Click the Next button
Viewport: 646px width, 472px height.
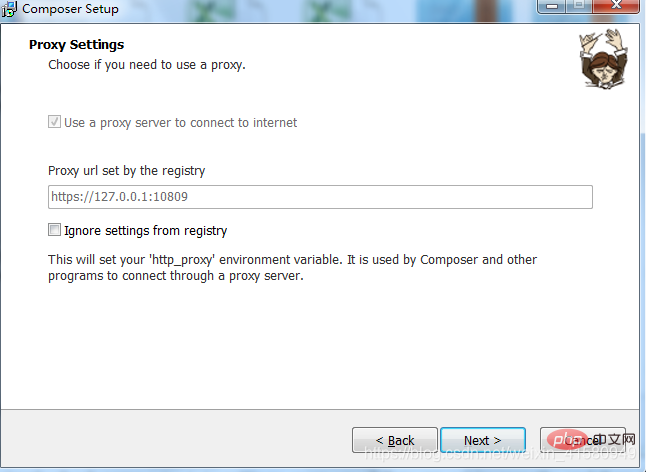483,440
